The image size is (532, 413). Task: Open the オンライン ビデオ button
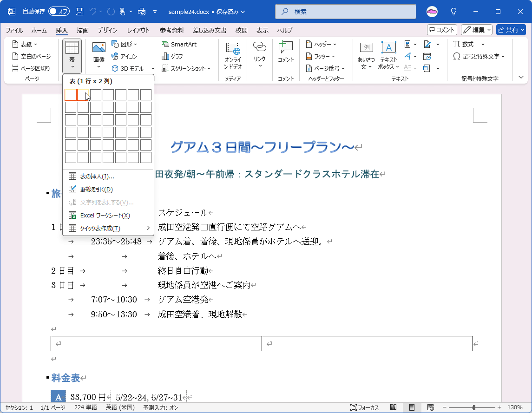pos(233,56)
